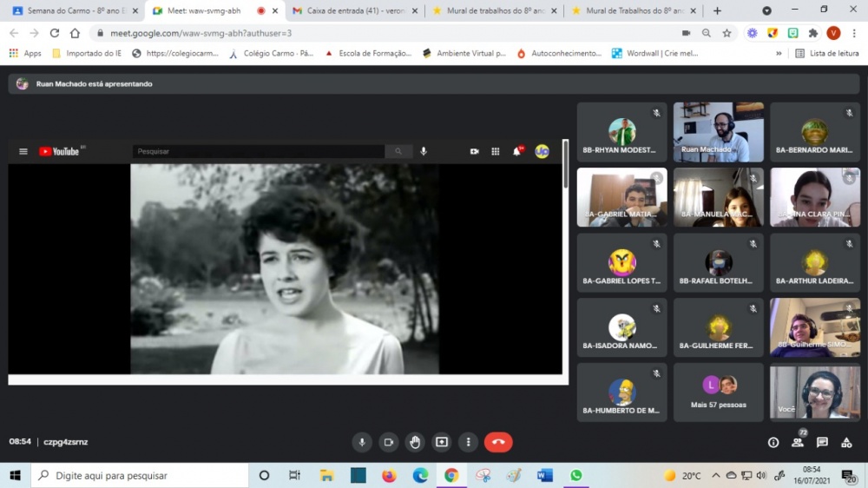Open meeting details info icon
This screenshot has width=868, height=488.
click(773, 442)
